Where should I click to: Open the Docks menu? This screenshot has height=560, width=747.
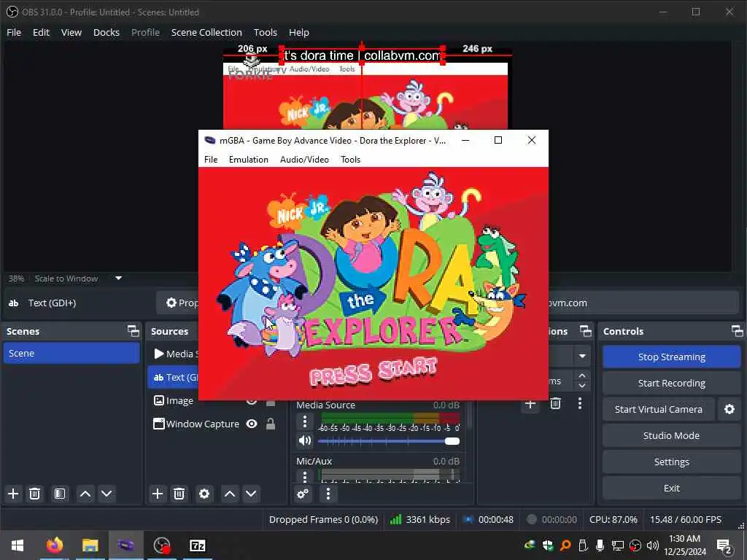click(x=107, y=32)
